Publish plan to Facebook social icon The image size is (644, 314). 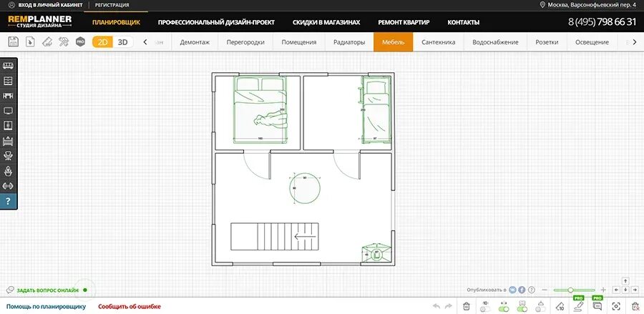(522, 290)
